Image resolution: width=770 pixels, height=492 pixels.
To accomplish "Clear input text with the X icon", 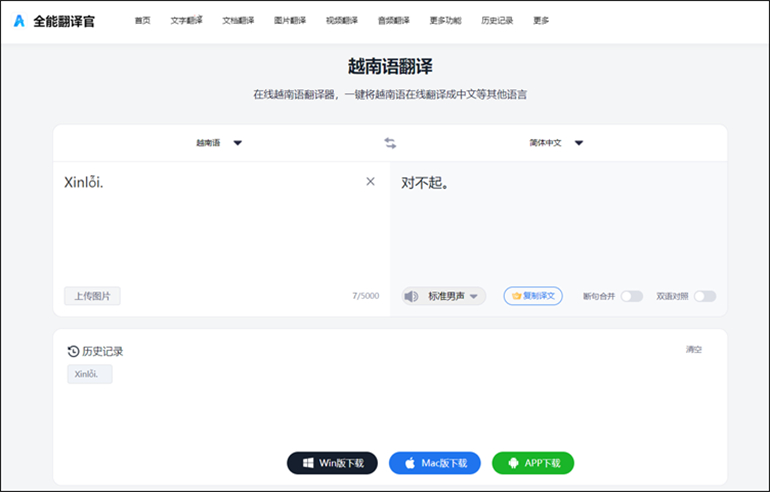I will coord(370,181).
